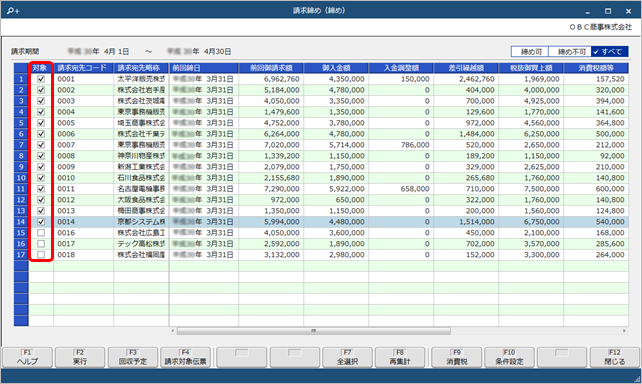Click F8 再集計 recalculate button

coord(400,357)
